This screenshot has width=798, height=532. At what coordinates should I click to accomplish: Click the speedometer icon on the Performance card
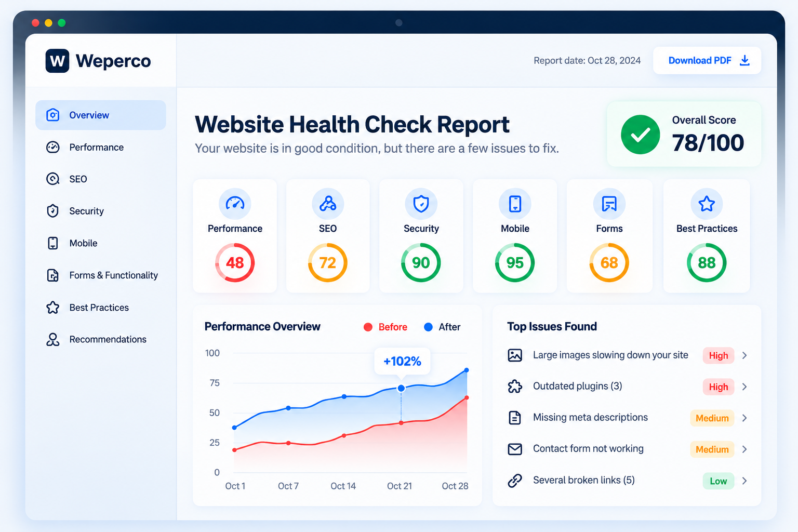[235, 204]
